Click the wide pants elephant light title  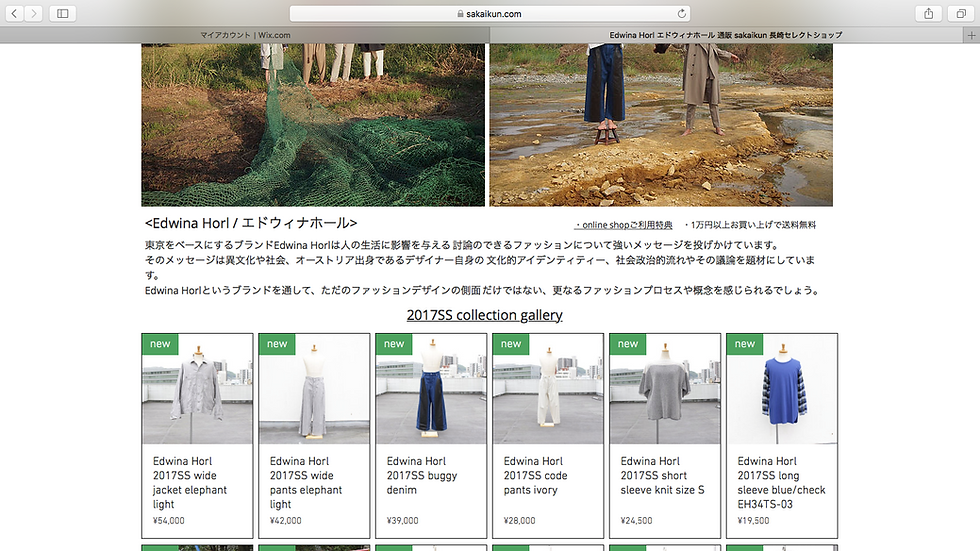(306, 482)
